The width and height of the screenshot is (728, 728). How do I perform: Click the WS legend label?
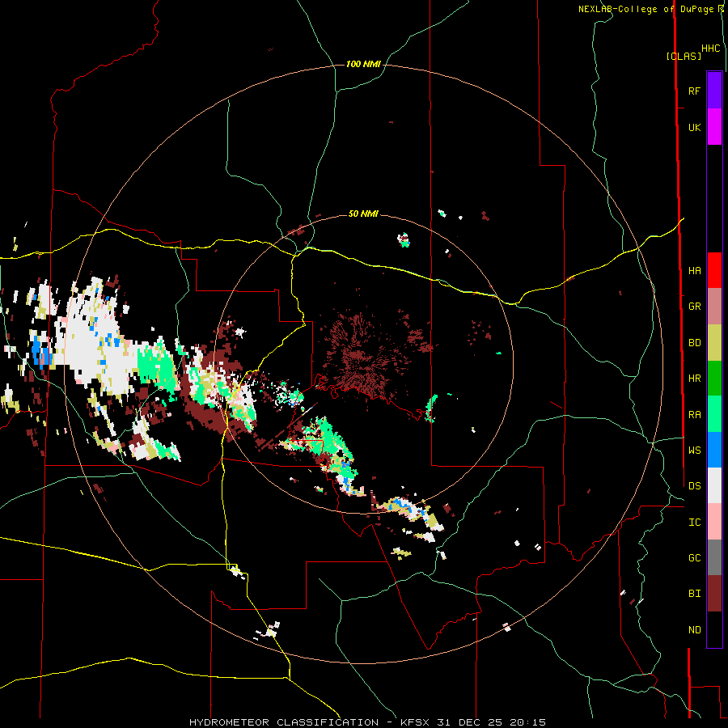pos(694,451)
